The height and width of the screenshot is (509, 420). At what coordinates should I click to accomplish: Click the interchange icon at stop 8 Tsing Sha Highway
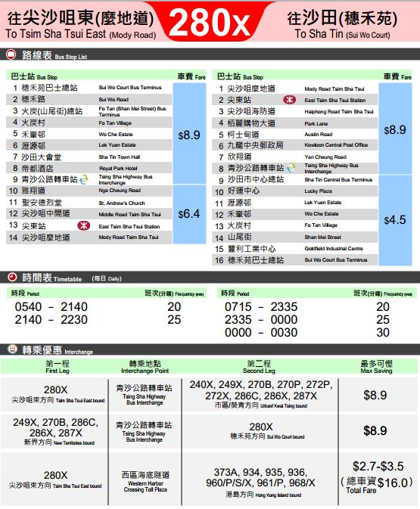tap(291, 167)
